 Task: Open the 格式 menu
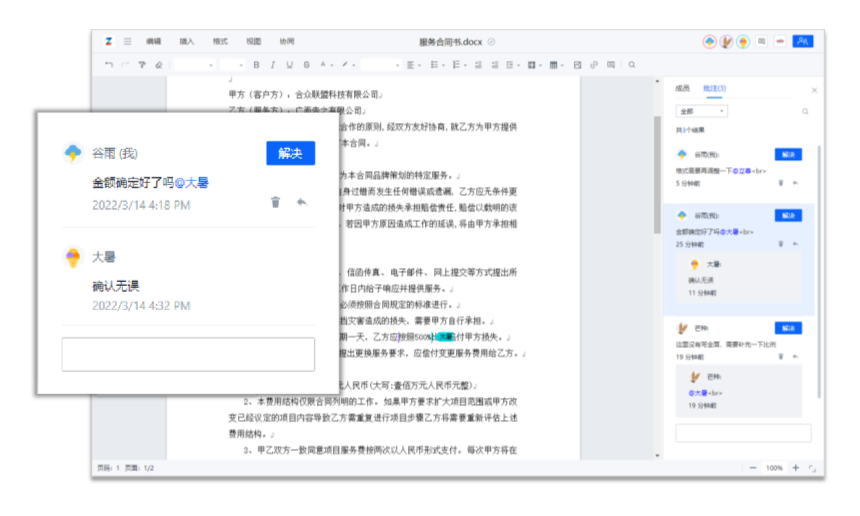point(220,41)
